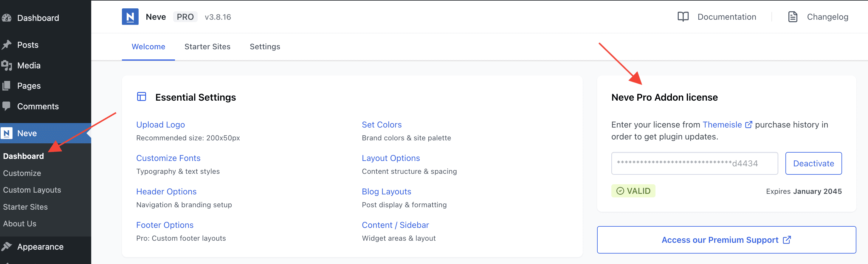Open Documentation via the book icon
Image resolution: width=868 pixels, height=264 pixels.
pyautogui.click(x=683, y=17)
